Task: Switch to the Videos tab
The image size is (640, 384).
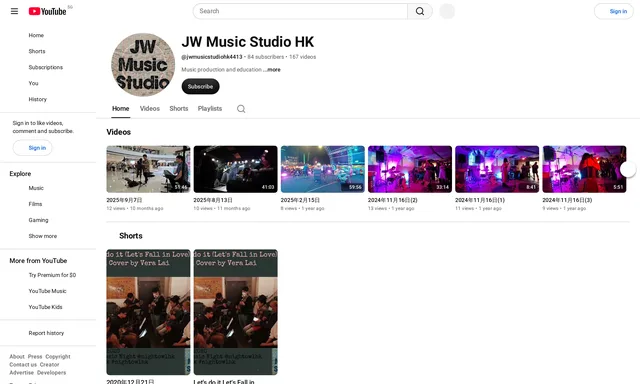Action: 149,109
